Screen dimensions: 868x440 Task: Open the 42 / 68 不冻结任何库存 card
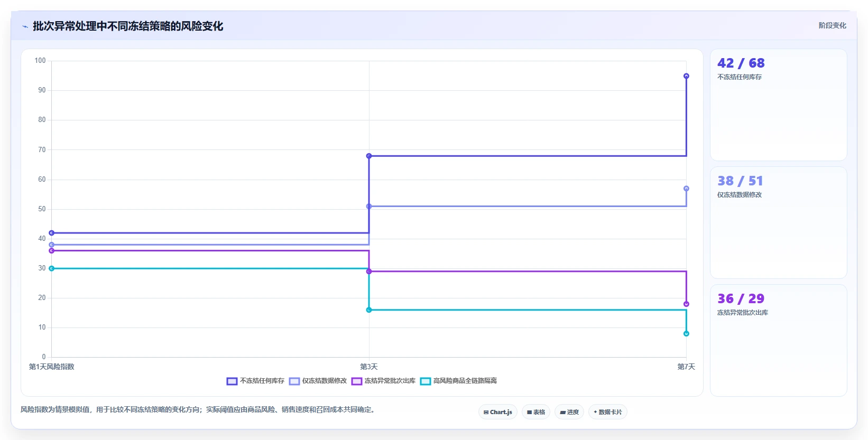(778, 105)
